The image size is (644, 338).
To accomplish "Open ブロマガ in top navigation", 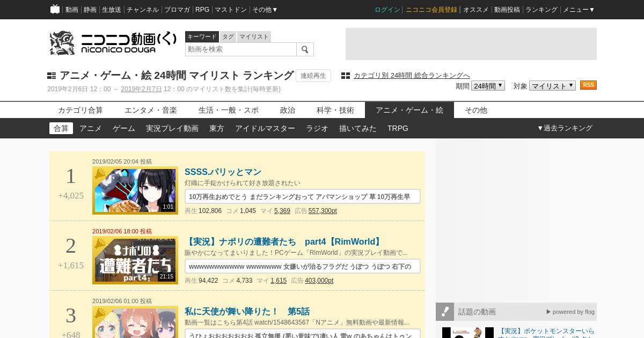I will 177,10.
